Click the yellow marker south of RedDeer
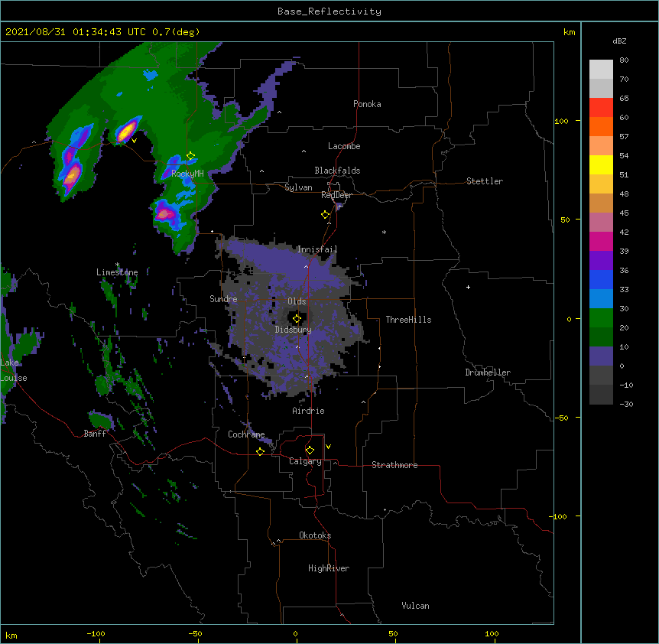This screenshot has width=659, height=644. [326, 215]
